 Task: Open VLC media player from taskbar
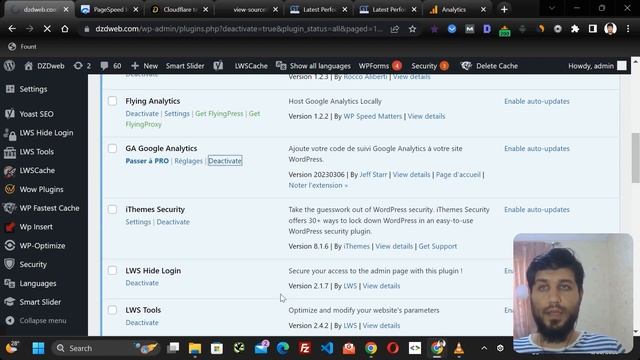(459, 348)
